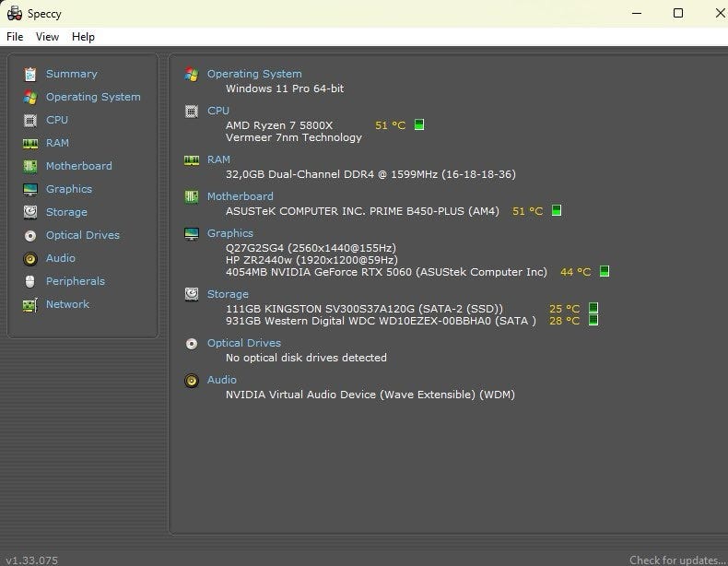Open the Motherboard heading in main panel
The height and width of the screenshot is (566, 728).
pyautogui.click(x=240, y=196)
